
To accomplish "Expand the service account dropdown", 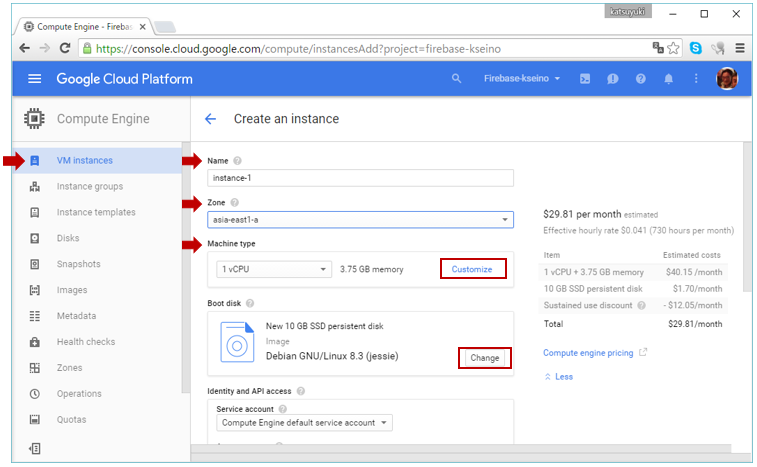I will coord(305,423).
